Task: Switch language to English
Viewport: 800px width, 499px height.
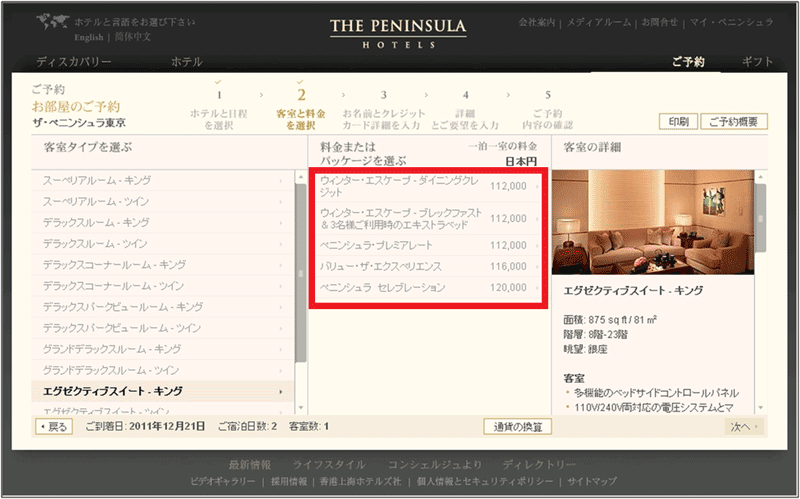Action: [x=89, y=37]
